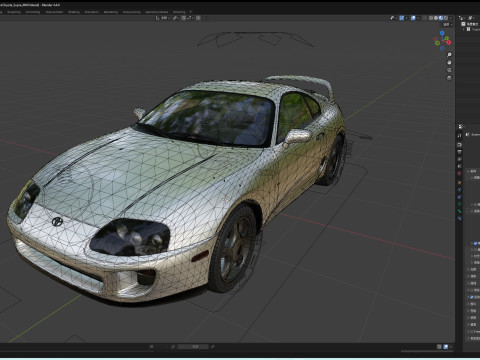Open the gizmo settings dropdown arrow
The height and width of the screenshot is (360, 480).
[x=406, y=18]
